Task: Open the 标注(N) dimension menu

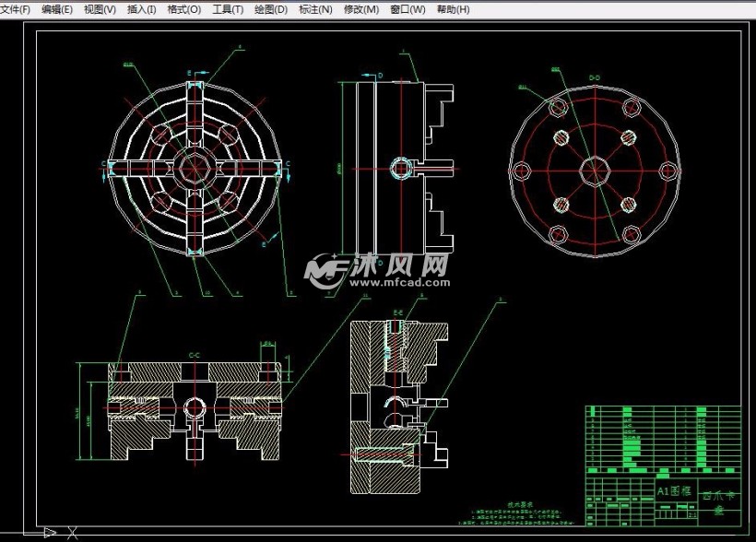Action: point(314,9)
